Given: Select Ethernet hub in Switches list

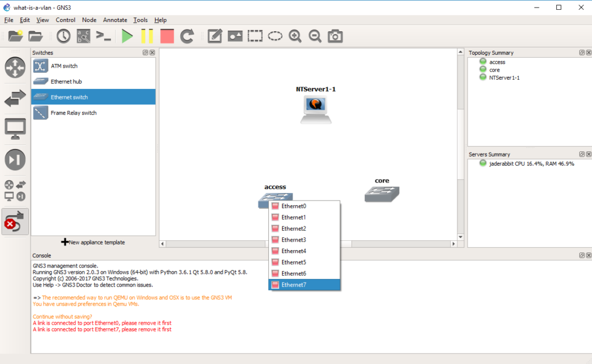Looking at the screenshot, I should pos(93,81).
